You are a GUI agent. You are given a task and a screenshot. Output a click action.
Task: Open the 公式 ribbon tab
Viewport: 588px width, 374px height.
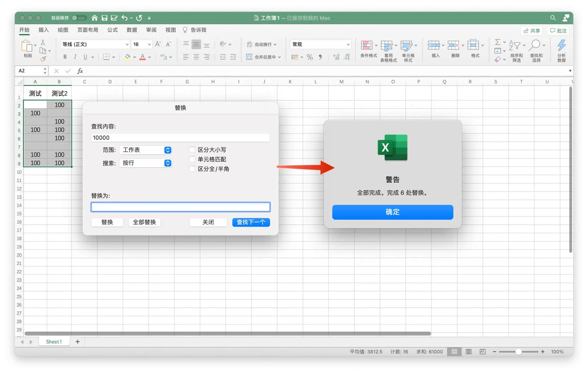pos(112,30)
